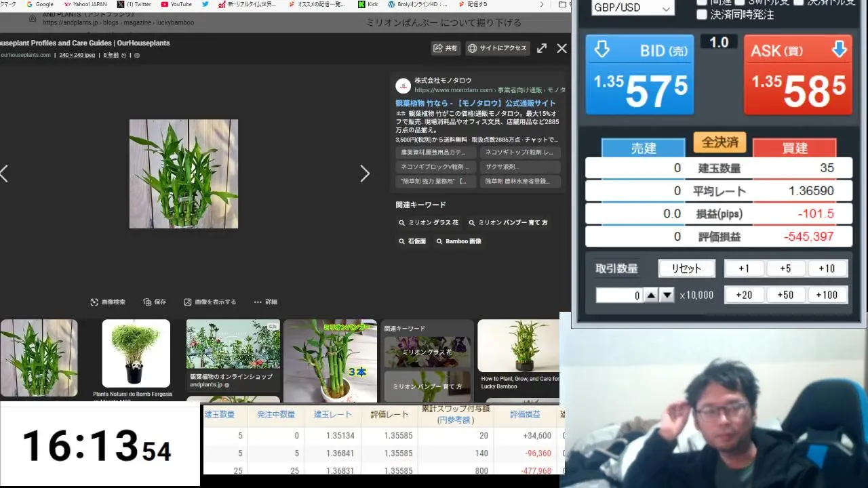Open the YouTube bookmark

(176, 4)
